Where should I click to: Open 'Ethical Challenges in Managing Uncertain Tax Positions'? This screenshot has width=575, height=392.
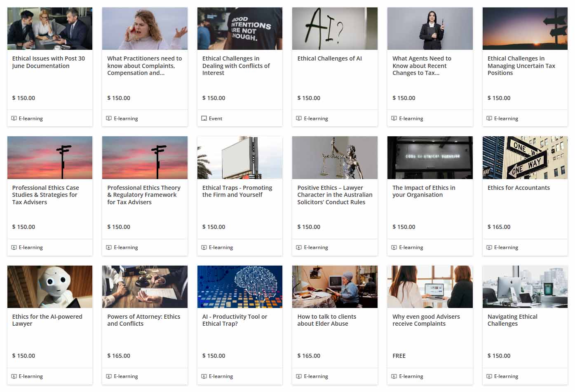click(521, 66)
